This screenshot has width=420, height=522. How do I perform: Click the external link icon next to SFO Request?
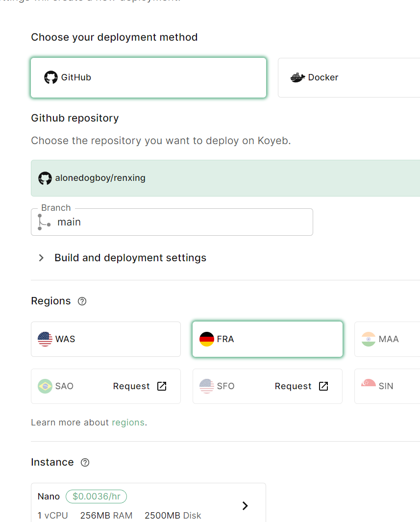point(323,386)
